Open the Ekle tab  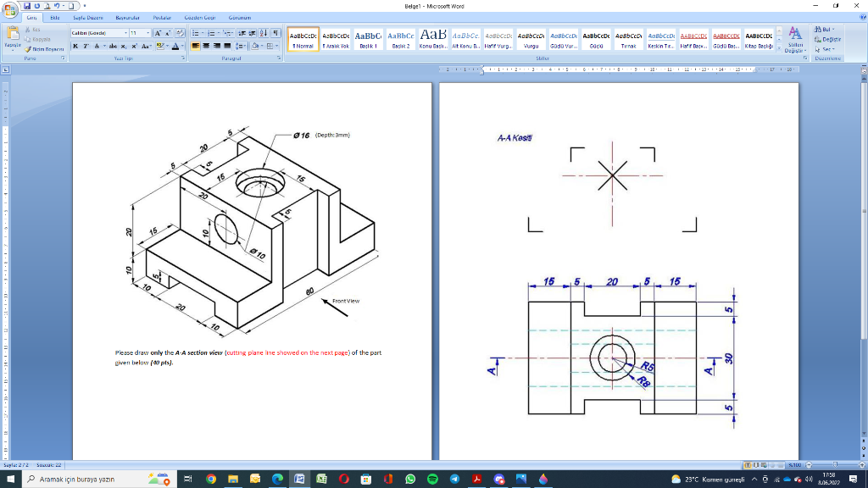pyautogui.click(x=55, y=18)
